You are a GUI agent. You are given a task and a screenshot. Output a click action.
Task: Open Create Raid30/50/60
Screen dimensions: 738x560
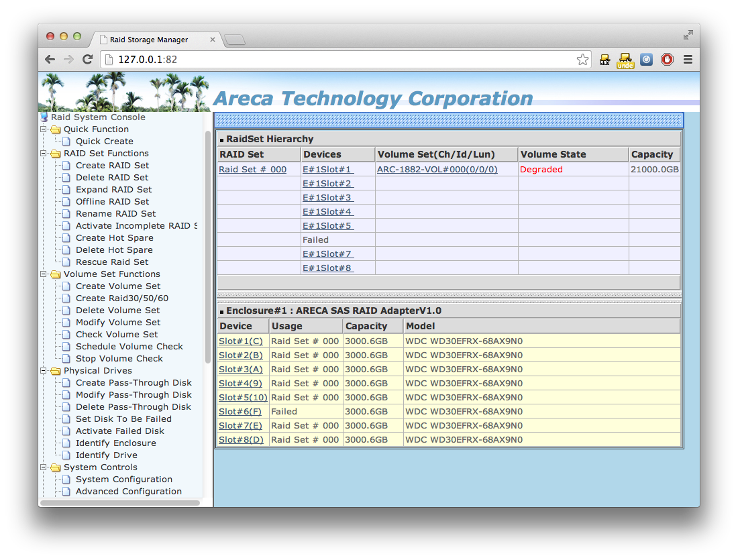[x=122, y=298]
